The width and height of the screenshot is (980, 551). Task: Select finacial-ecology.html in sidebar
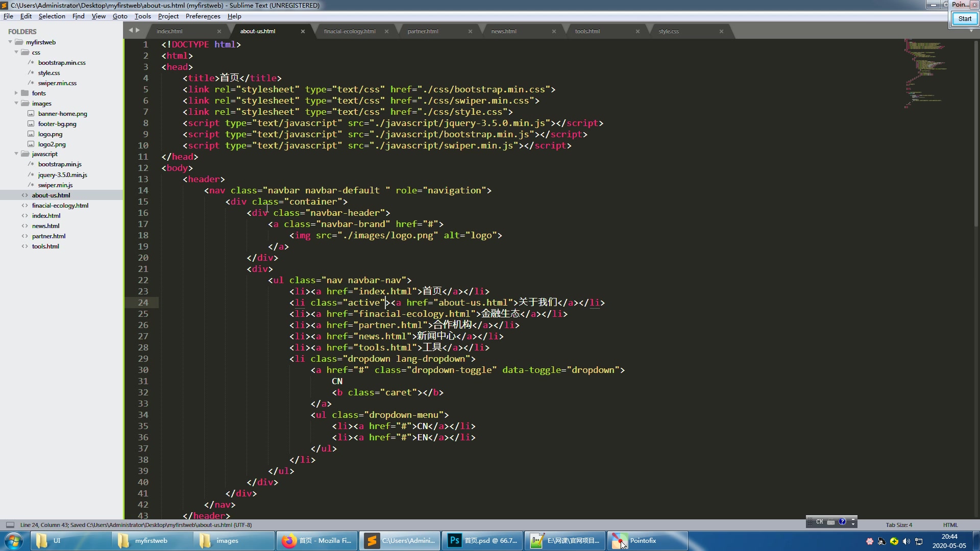[x=60, y=206]
